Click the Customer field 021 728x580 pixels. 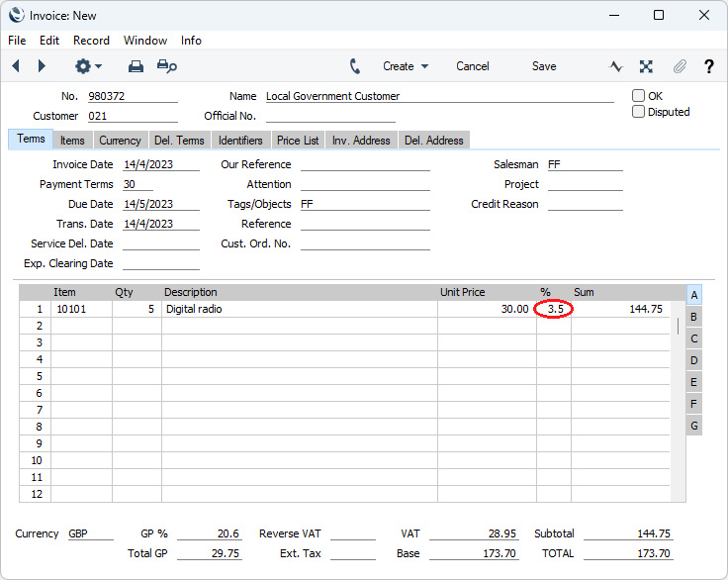point(133,116)
